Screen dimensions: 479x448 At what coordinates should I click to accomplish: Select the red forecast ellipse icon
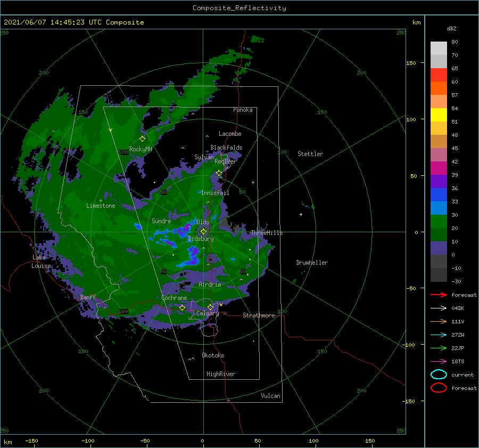click(x=439, y=387)
